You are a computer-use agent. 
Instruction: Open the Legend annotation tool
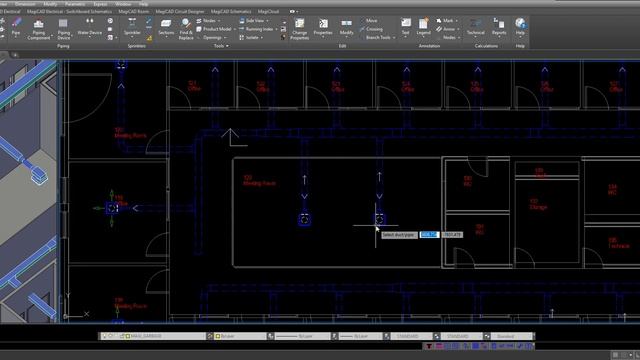click(423, 27)
